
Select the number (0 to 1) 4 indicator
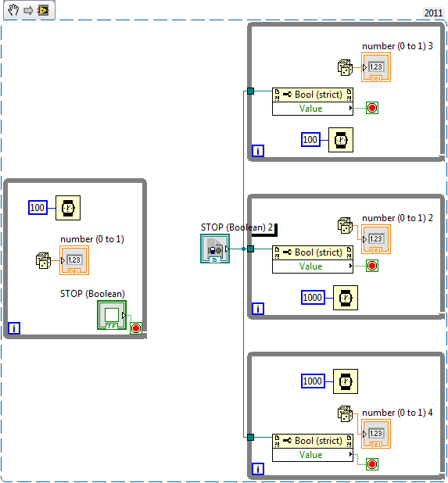pos(376,434)
